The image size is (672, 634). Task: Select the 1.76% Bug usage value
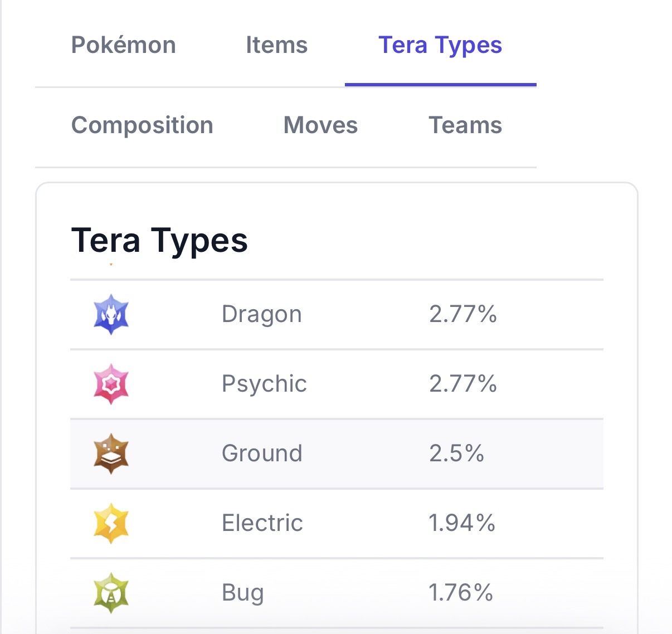[461, 593]
